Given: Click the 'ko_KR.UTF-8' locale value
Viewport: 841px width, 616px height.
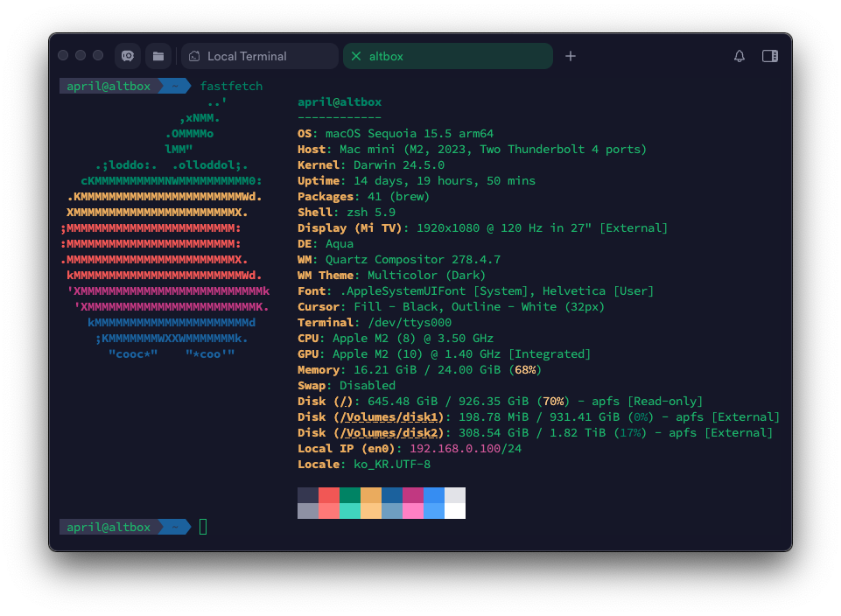Looking at the screenshot, I should coord(391,465).
